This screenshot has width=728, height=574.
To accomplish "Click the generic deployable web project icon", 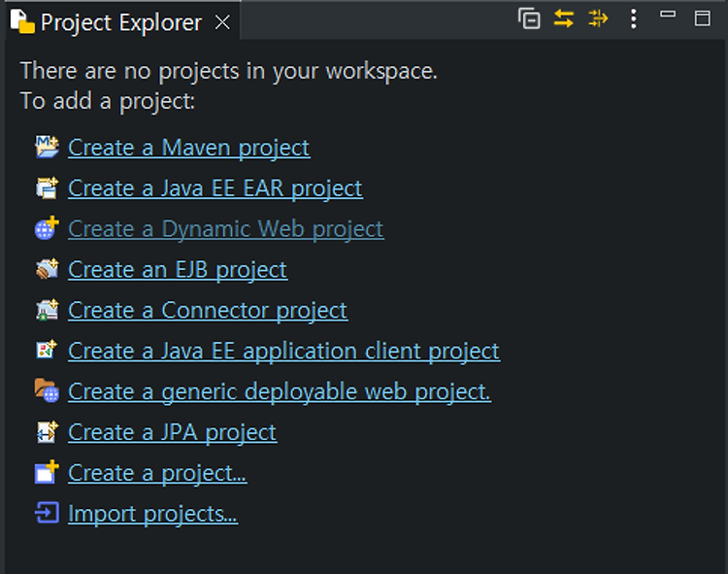I will [x=47, y=390].
